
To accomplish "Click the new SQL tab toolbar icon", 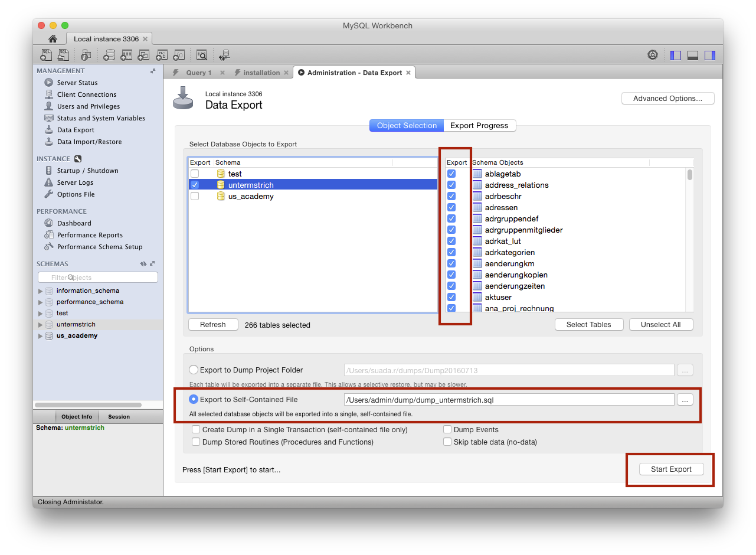I will 46,55.
